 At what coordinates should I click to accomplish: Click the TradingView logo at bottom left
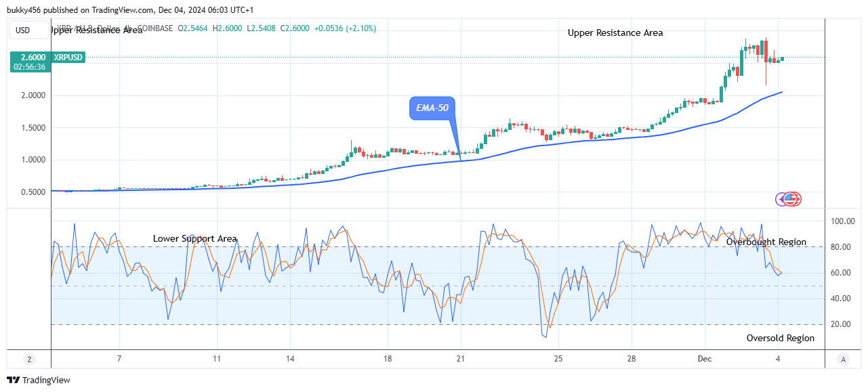(x=39, y=380)
